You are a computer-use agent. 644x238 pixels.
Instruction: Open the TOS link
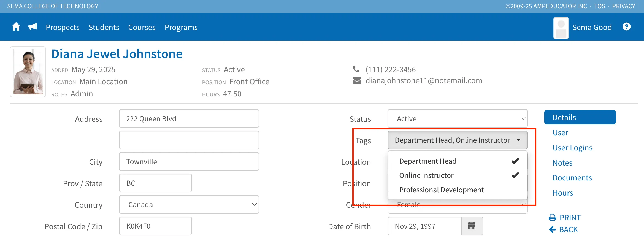tap(600, 6)
